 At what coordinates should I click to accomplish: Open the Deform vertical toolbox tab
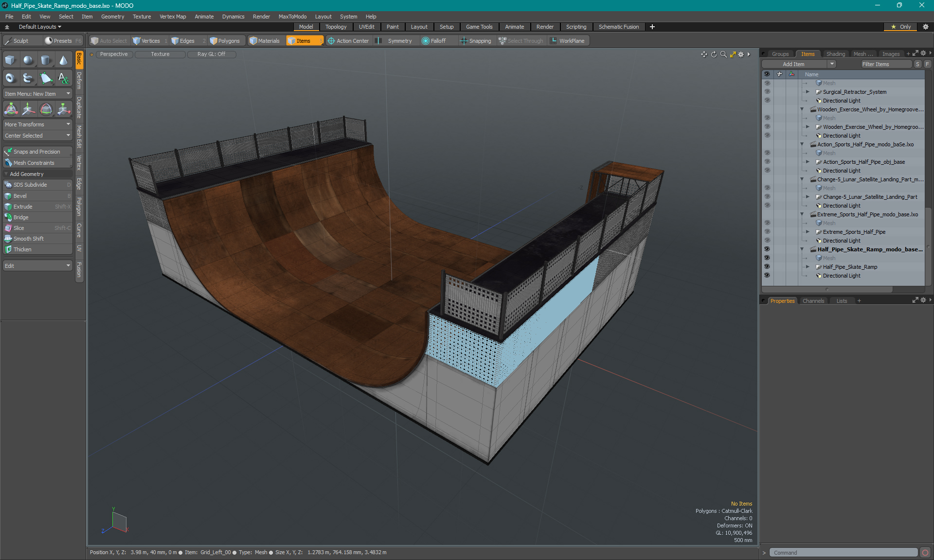79,81
